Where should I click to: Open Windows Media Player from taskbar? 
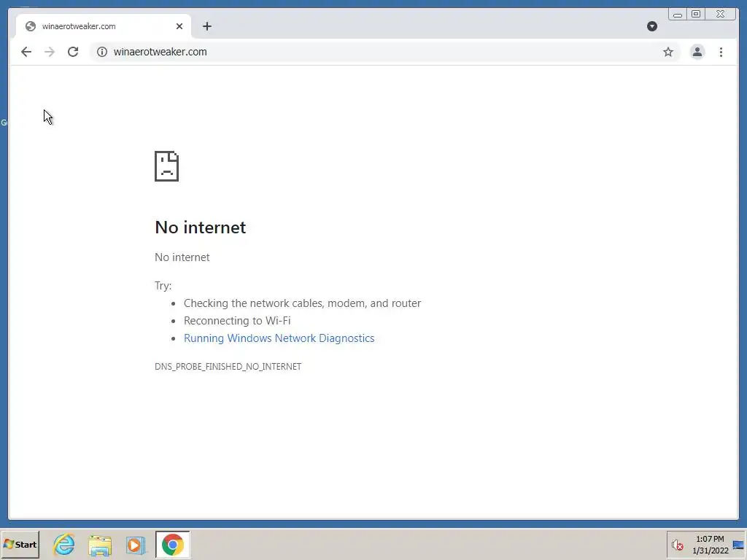pyautogui.click(x=136, y=545)
